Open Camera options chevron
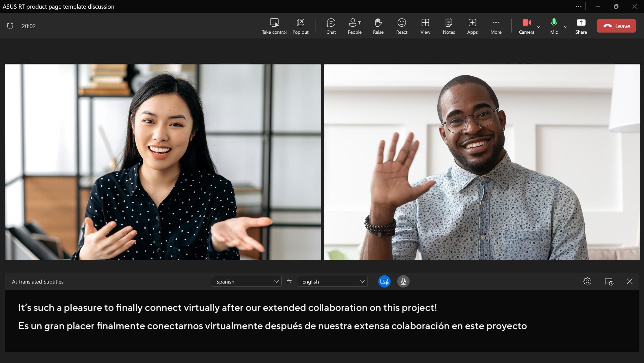Screen dimensions: 644x363 click(x=538, y=27)
